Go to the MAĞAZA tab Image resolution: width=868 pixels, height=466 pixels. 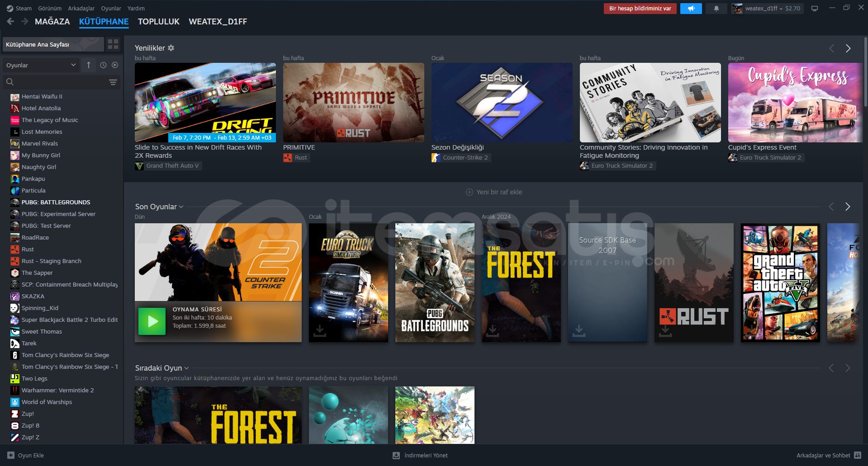click(x=52, y=21)
